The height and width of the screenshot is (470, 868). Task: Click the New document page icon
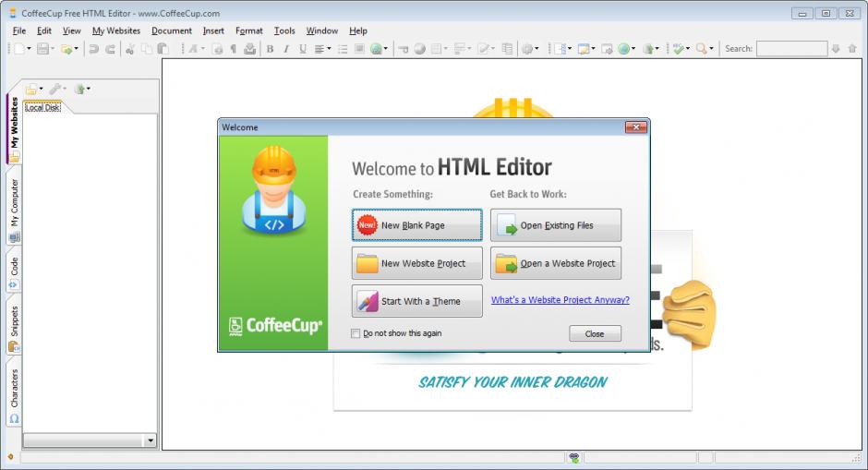[x=19, y=49]
